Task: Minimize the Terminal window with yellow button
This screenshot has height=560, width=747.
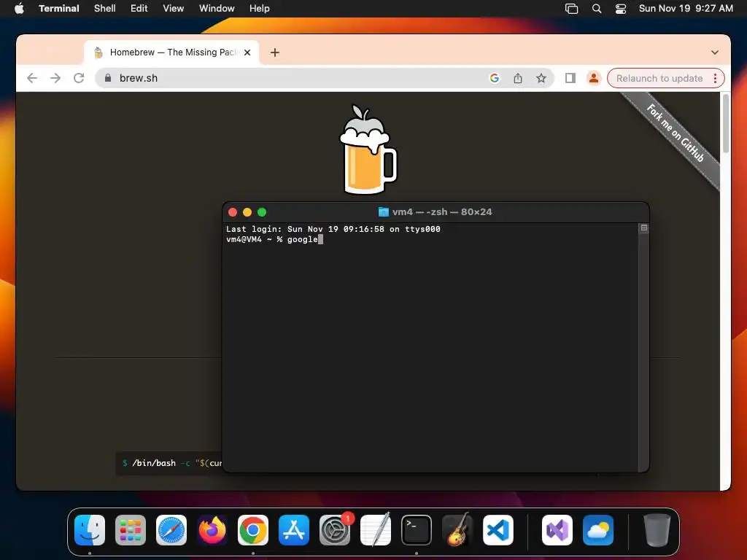Action: pos(247,212)
